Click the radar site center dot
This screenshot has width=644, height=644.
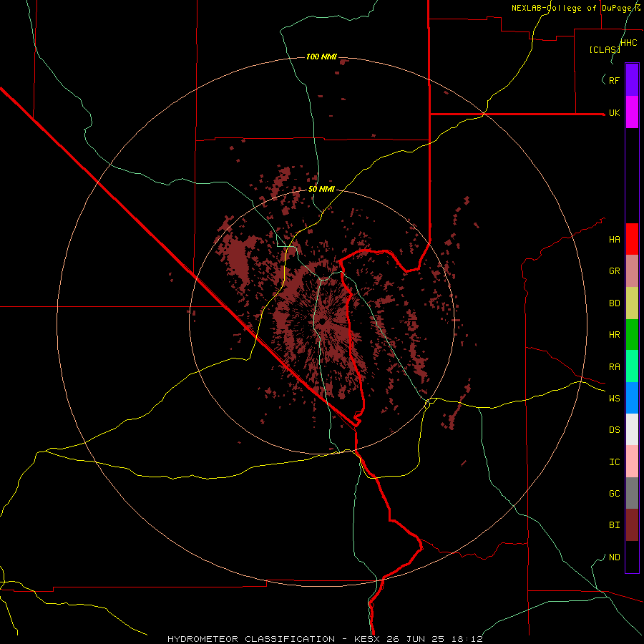click(x=323, y=321)
